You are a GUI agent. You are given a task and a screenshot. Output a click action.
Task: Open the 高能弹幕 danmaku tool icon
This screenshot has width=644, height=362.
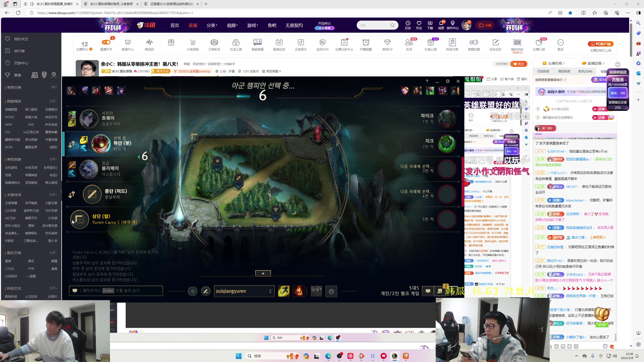[257, 43]
